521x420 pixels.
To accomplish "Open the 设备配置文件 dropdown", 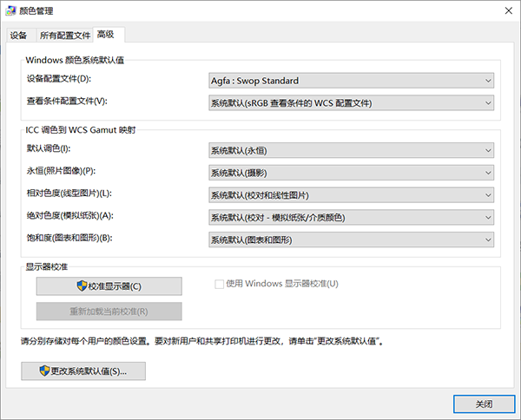I will [352, 81].
